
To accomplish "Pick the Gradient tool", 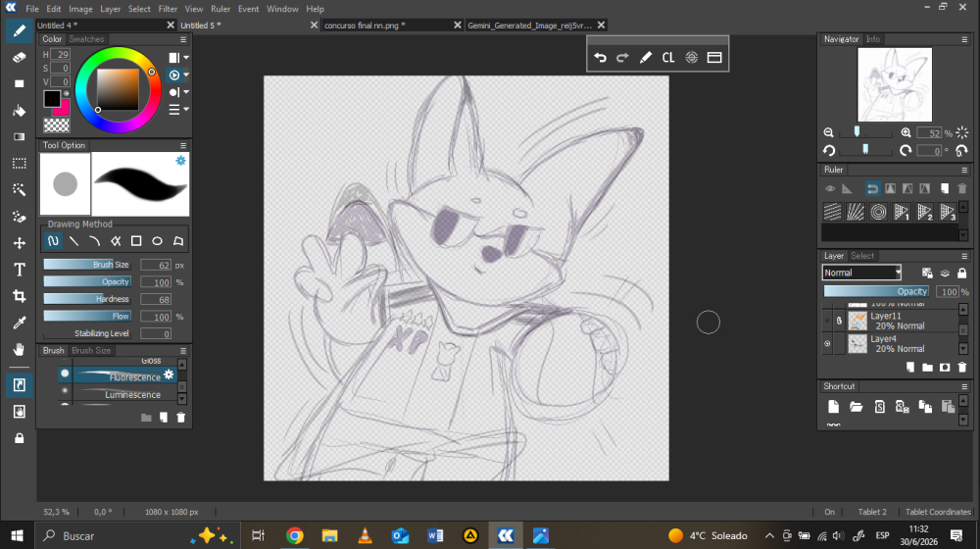I will pos(20,137).
